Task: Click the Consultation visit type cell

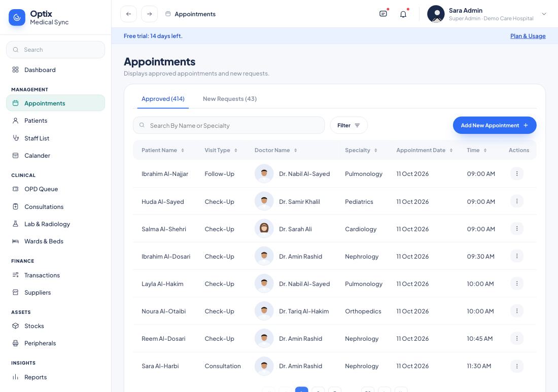Action: pyautogui.click(x=222, y=366)
